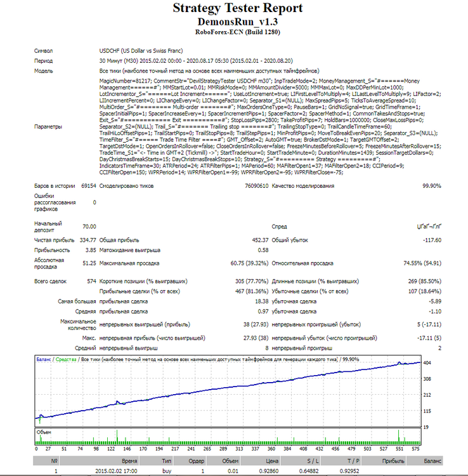Select largest profit trade value '18.38'
Screen dimensions: 468x476
click(x=262, y=301)
